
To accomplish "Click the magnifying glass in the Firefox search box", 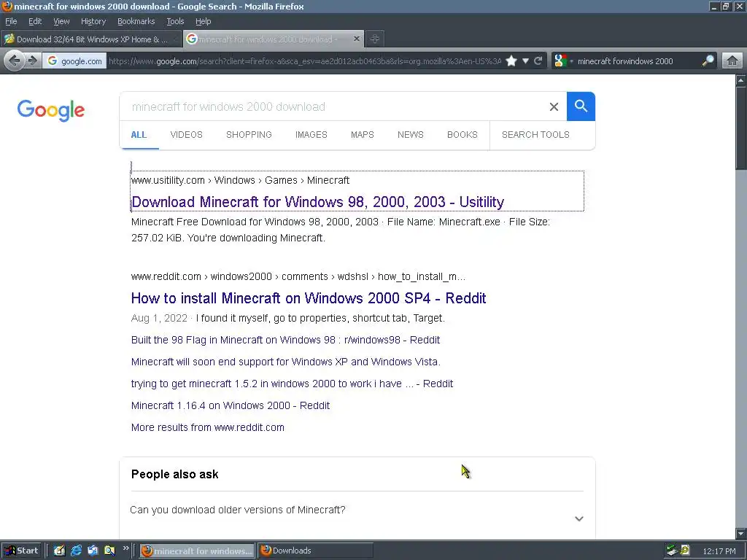I will click(x=708, y=61).
